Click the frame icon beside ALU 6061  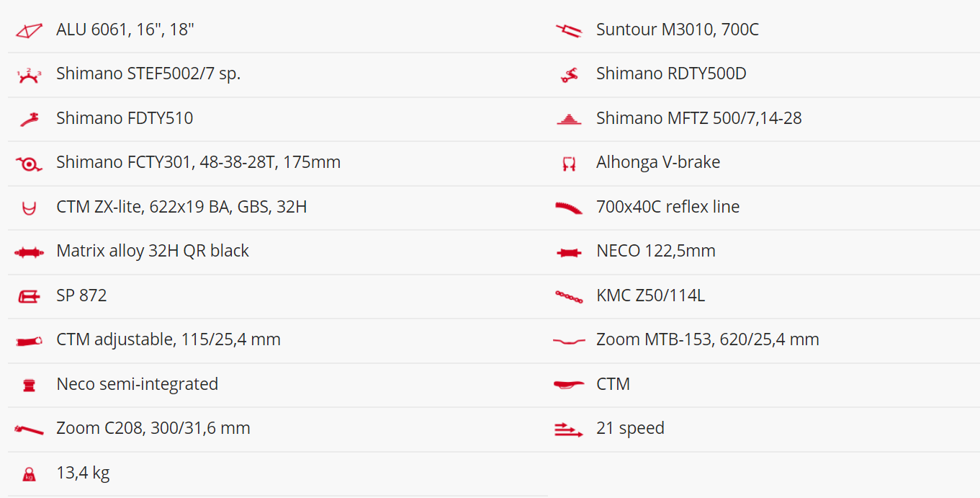(x=30, y=30)
